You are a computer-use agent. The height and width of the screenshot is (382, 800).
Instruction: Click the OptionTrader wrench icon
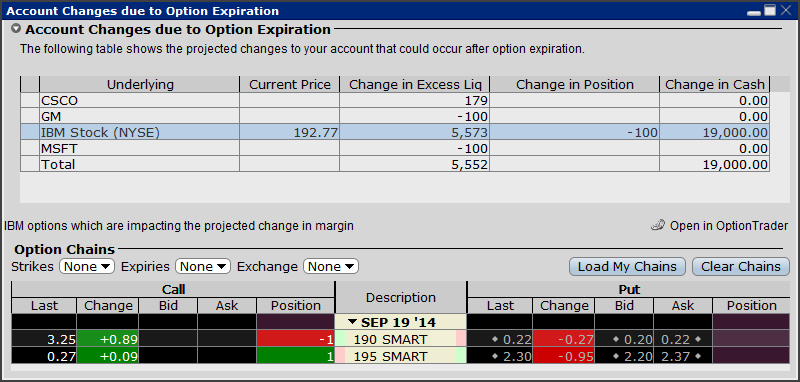tap(658, 225)
